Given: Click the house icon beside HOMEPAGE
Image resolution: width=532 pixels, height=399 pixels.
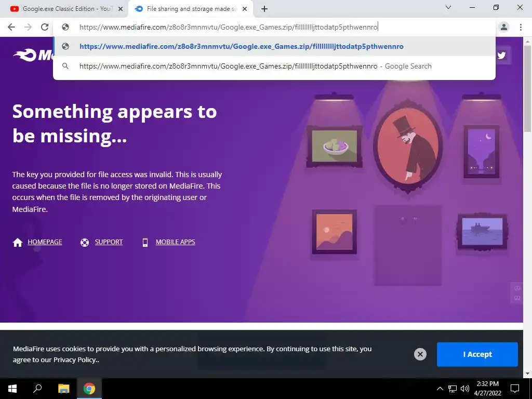Looking at the screenshot, I should [18, 242].
